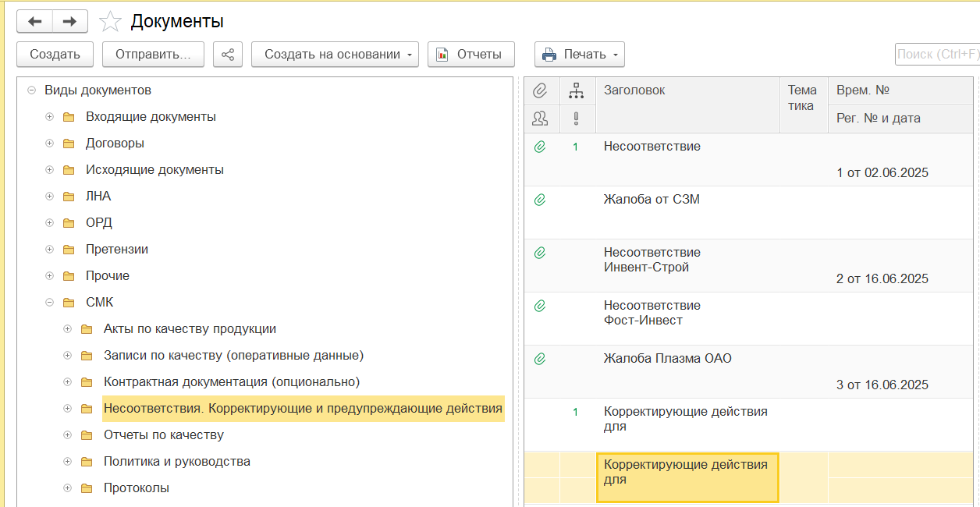Click the paperclip attachment column header
This screenshot has height=507, width=980.
click(539, 91)
